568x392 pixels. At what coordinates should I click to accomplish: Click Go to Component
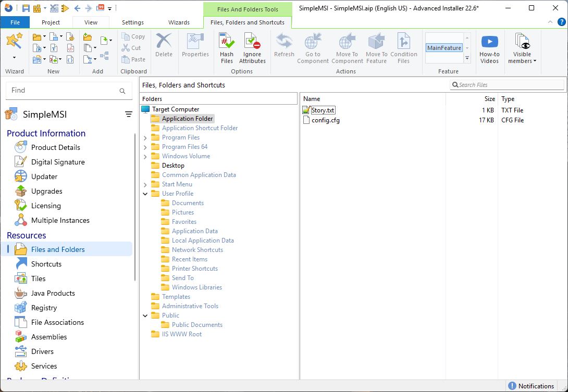point(313,48)
